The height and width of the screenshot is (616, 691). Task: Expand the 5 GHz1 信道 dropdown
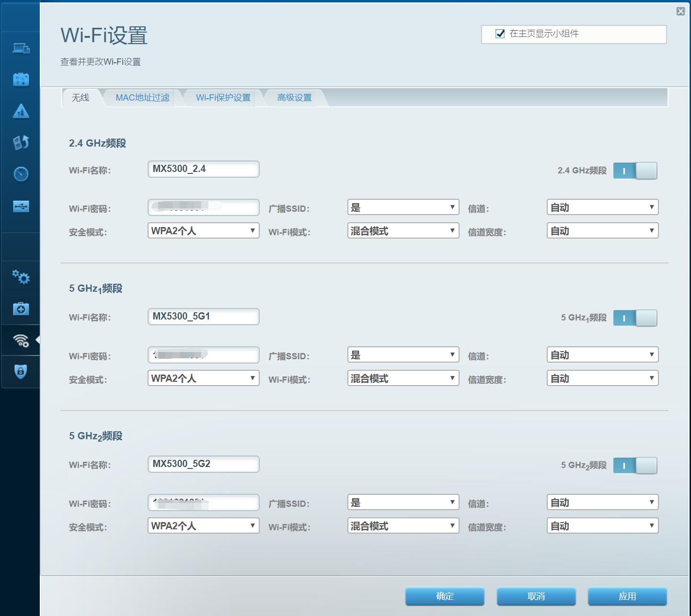(602, 354)
